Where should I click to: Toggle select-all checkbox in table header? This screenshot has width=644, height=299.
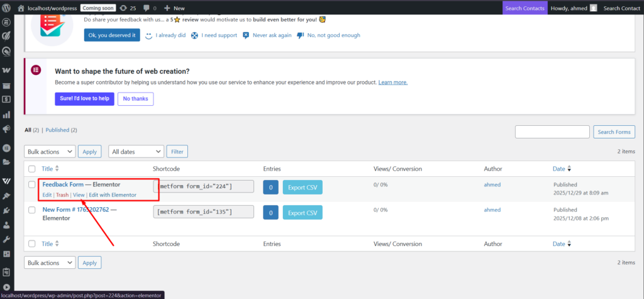pos(32,169)
